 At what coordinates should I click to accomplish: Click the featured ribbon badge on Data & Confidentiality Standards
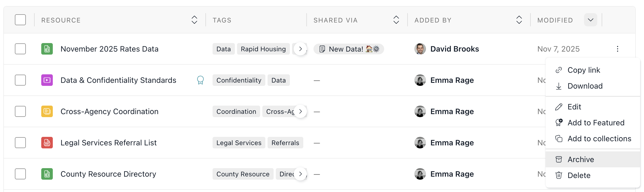click(x=200, y=80)
